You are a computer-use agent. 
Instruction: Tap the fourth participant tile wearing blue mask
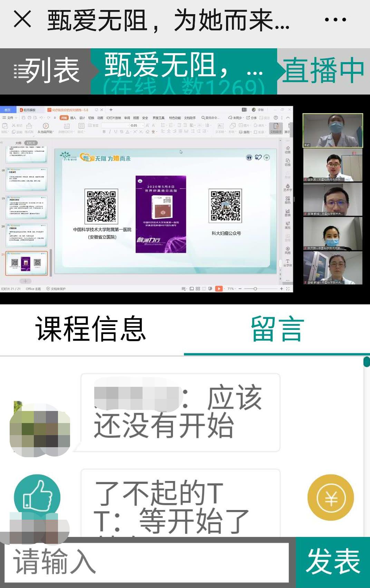[333, 233]
